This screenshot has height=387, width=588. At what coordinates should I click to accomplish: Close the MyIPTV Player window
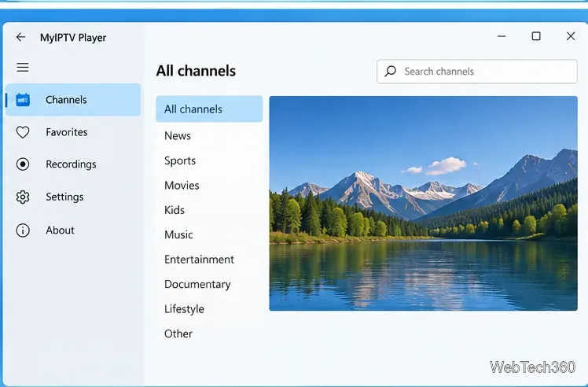click(571, 36)
